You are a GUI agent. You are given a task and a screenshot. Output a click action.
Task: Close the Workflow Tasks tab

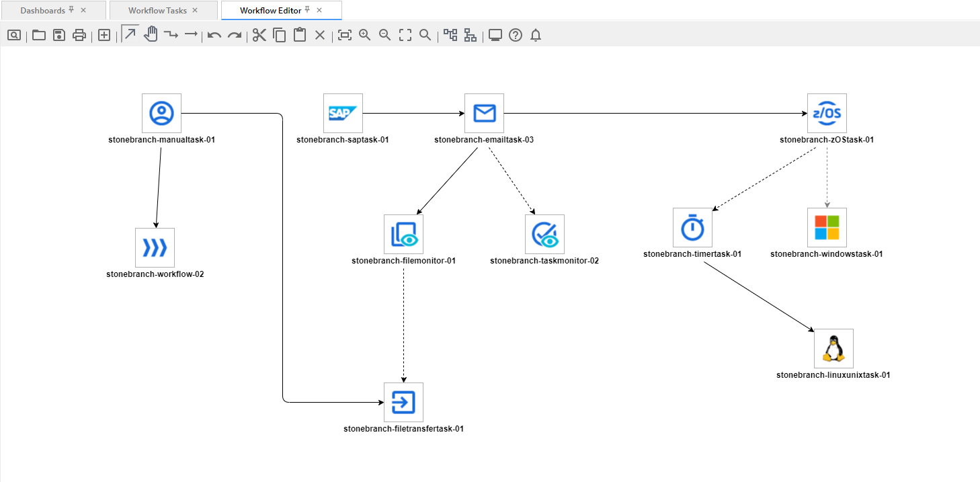point(195,10)
